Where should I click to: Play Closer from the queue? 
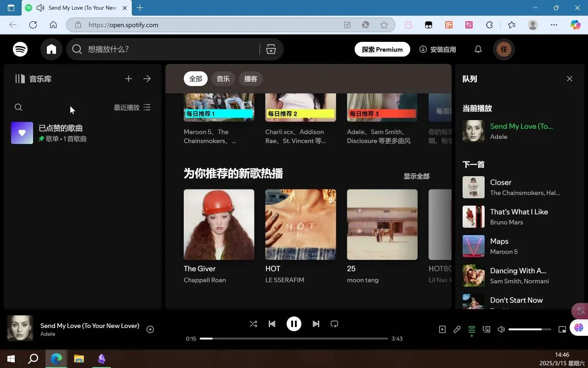[520, 187]
